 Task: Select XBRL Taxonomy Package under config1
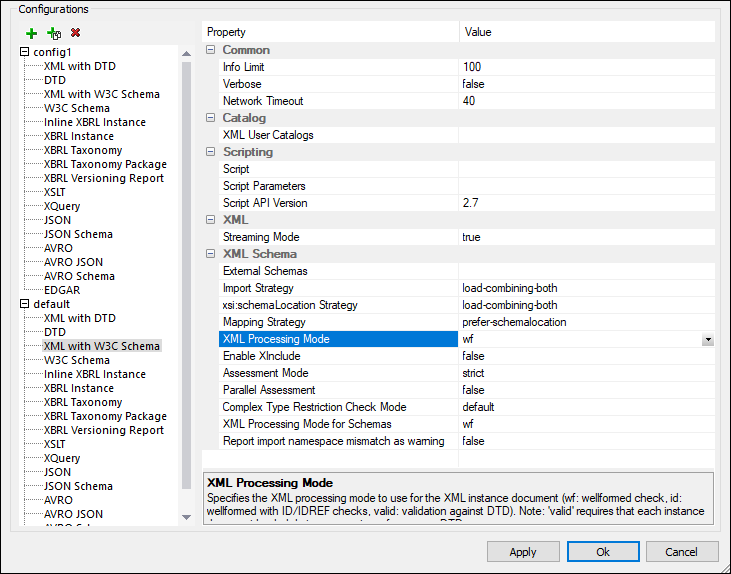coord(105,164)
